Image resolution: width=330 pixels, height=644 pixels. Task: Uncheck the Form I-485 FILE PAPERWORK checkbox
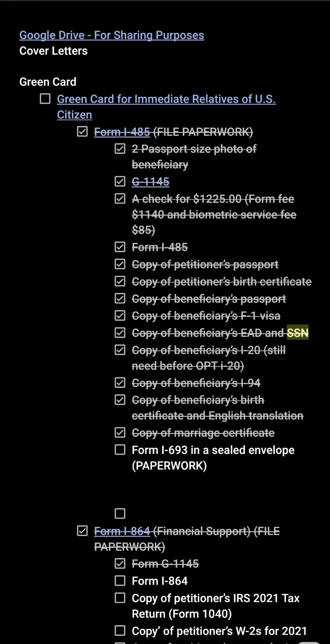point(82,132)
